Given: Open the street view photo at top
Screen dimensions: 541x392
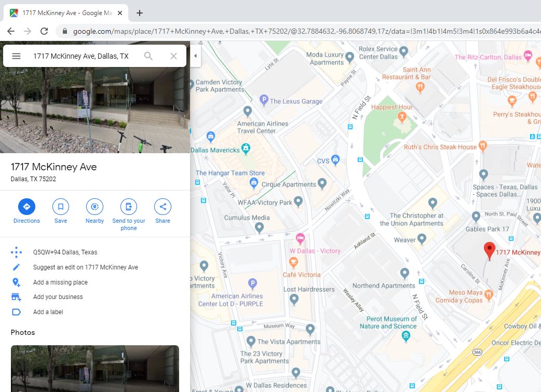Looking at the screenshot, I should 95,110.
